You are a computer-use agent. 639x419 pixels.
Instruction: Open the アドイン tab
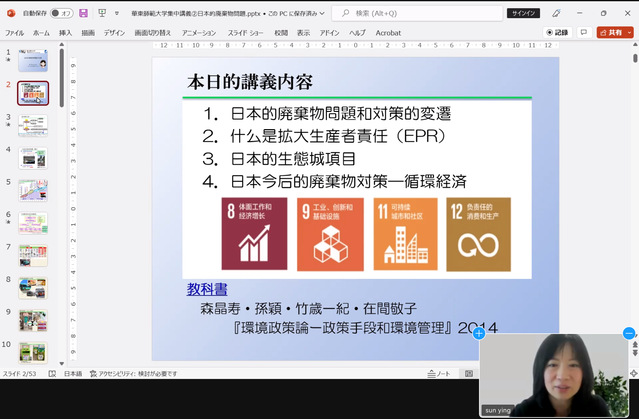point(329,33)
